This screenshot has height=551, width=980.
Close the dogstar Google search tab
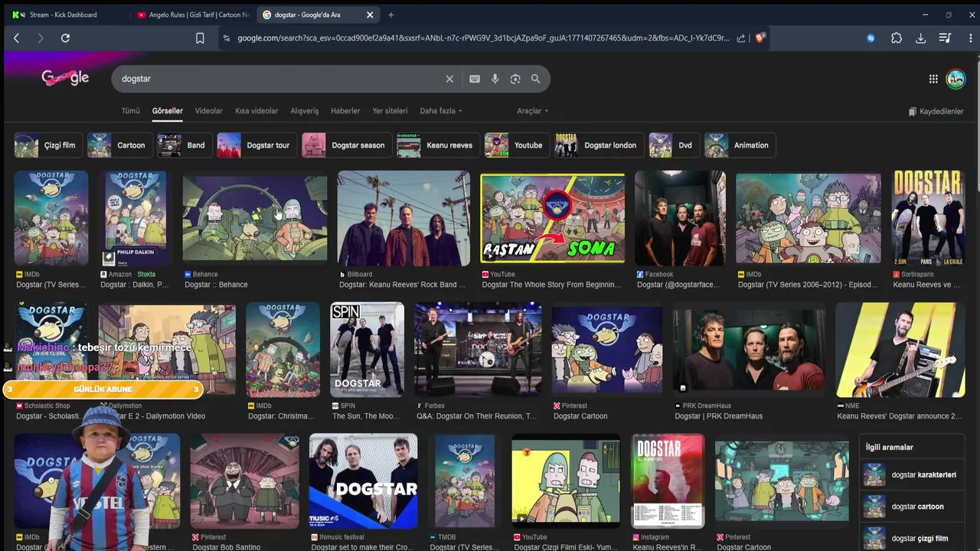(370, 15)
